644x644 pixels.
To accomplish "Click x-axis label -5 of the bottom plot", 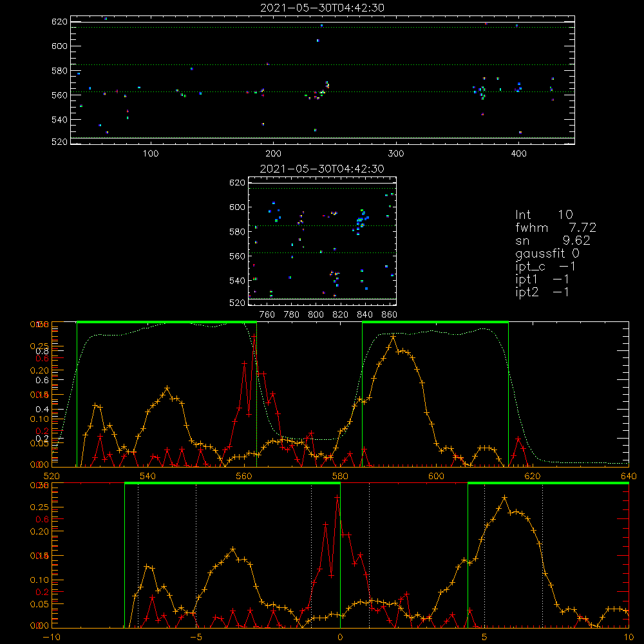I will click(196, 638).
